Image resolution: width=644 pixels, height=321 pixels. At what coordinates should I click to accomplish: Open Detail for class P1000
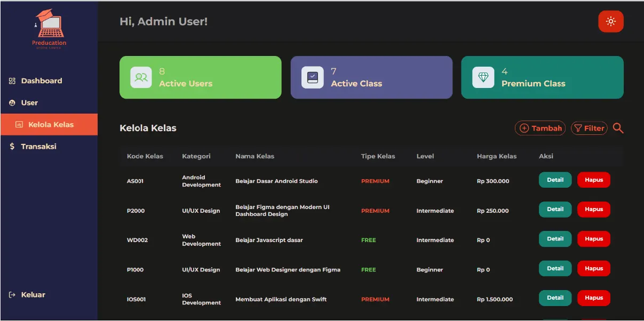coord(555,268)
